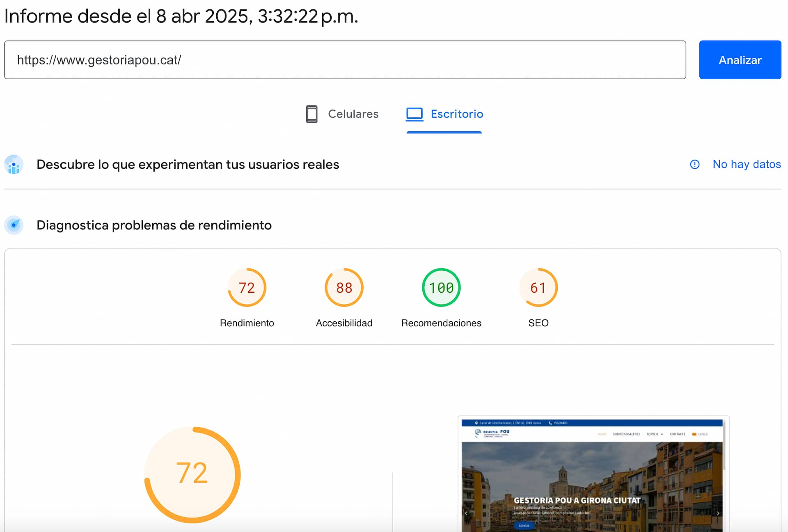Click the SEO label under score 61

(x=538, y=323)
